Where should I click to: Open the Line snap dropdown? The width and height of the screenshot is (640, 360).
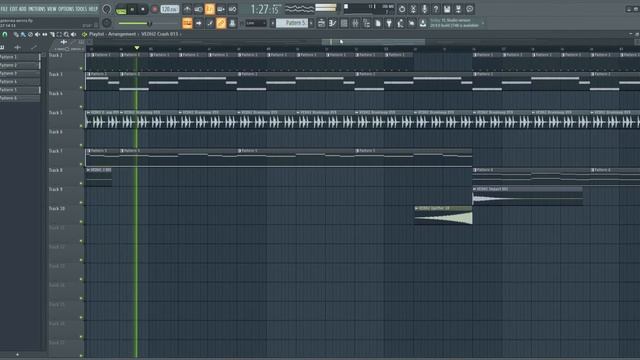[256, 23]
